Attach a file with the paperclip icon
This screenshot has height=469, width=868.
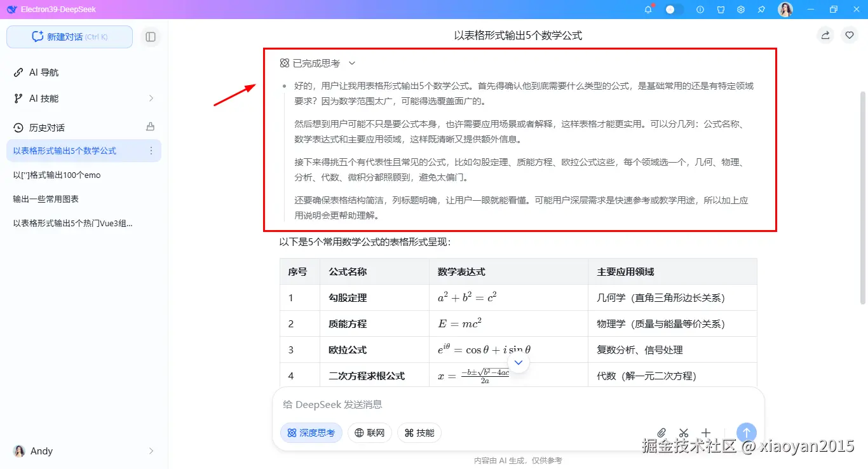coord(661,433)
